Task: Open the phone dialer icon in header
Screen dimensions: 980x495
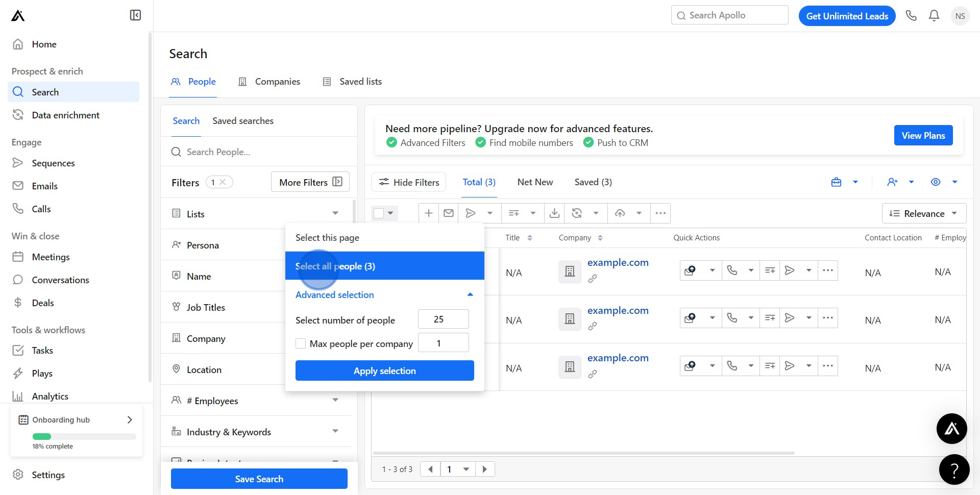Action: coord(911,16)
